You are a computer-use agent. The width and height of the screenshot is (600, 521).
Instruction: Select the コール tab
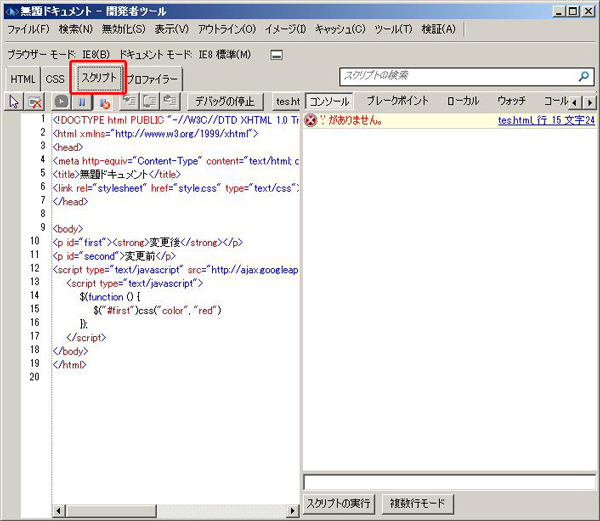point(556,101)
